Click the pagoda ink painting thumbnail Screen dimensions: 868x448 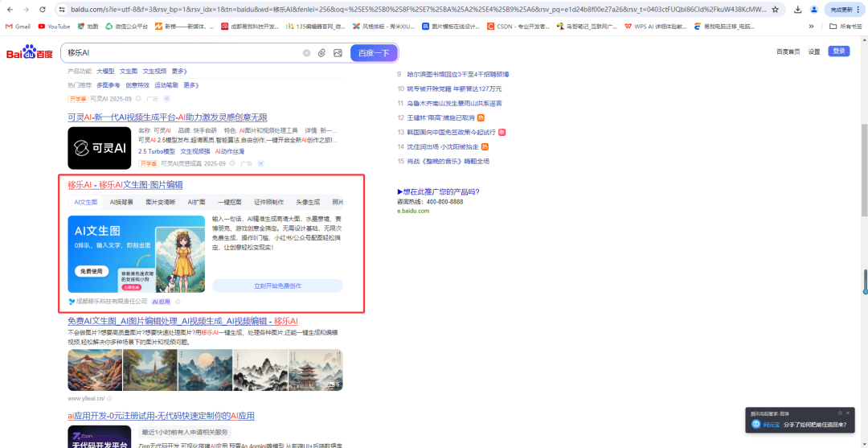pyautogui.click(x=315, y=370)
